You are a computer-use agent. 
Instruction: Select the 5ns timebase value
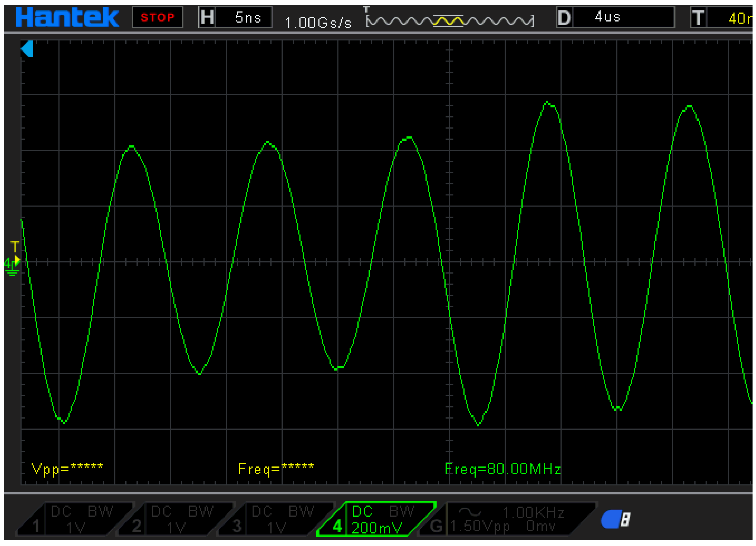tap(247, 17)
